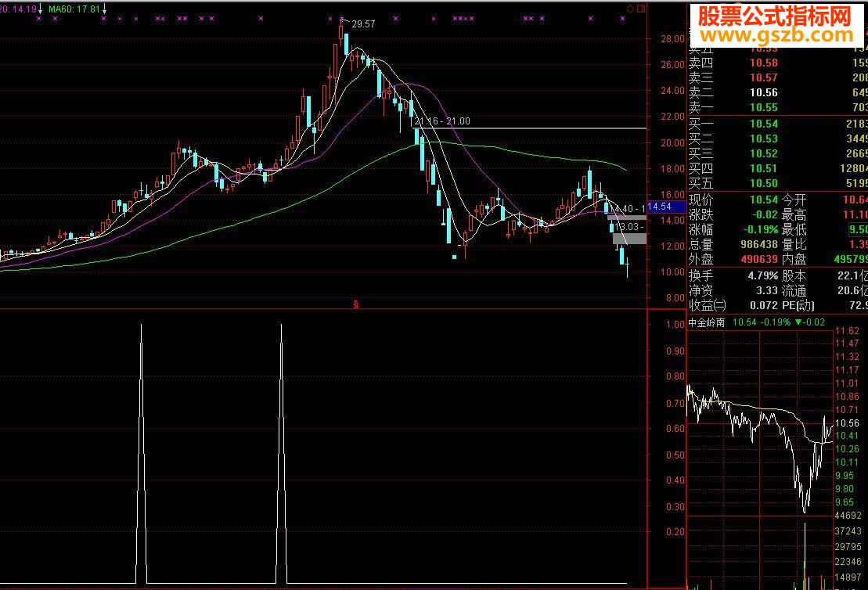The height and width of the screenshot is (590, 868).
Task: Click the stock name 中金岭南 above the intraday chart
Action: click(x=706, y=322)
